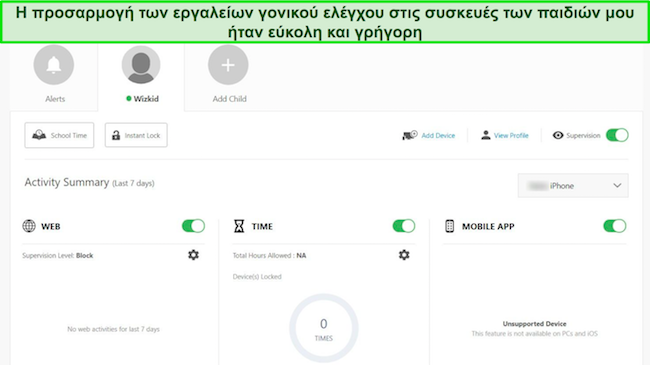Click the Mobile App phone icon
Image resolution: width=650 pixels, height=365 pixels.
pos(449,226)
